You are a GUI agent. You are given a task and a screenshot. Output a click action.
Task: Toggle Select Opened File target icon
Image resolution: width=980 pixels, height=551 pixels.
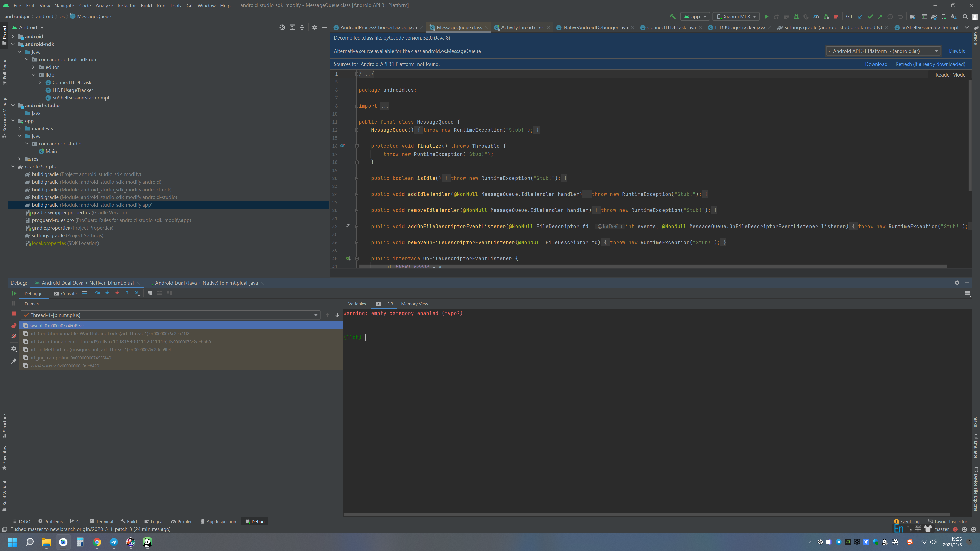(282, 27)
